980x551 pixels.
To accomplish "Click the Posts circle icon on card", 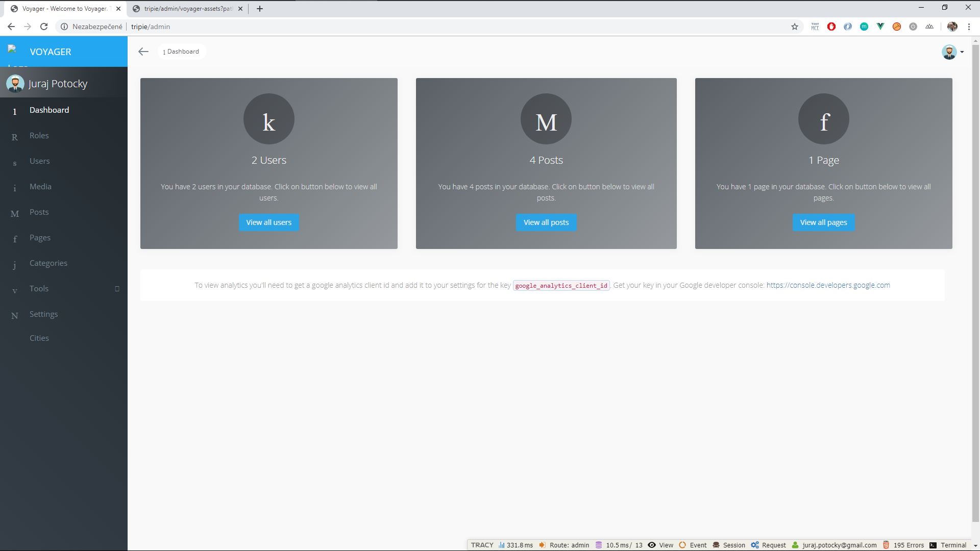I will point(546,119).
